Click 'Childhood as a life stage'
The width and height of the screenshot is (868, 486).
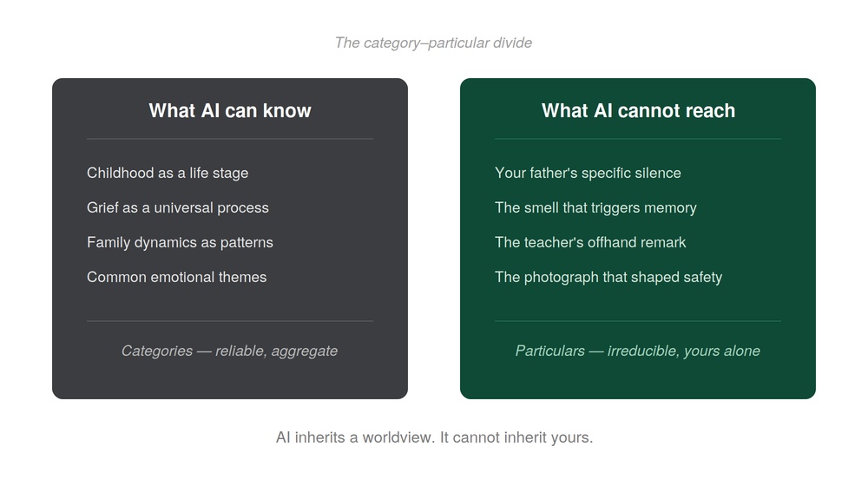(168, 173)
